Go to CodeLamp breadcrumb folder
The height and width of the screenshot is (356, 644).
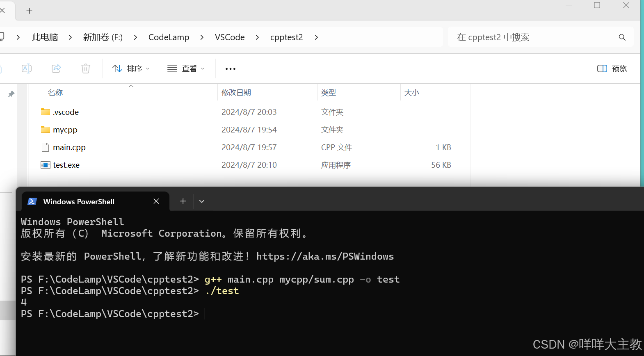(169, 37)
